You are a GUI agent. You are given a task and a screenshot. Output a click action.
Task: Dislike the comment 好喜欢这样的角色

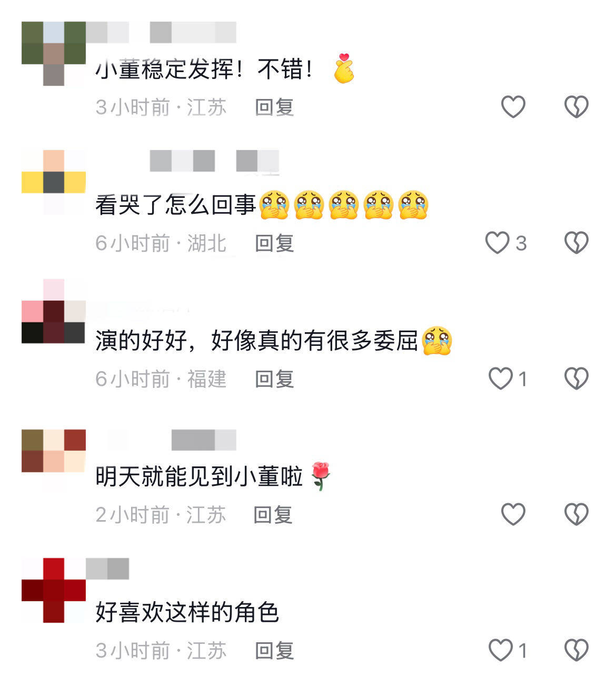[577, 650]
